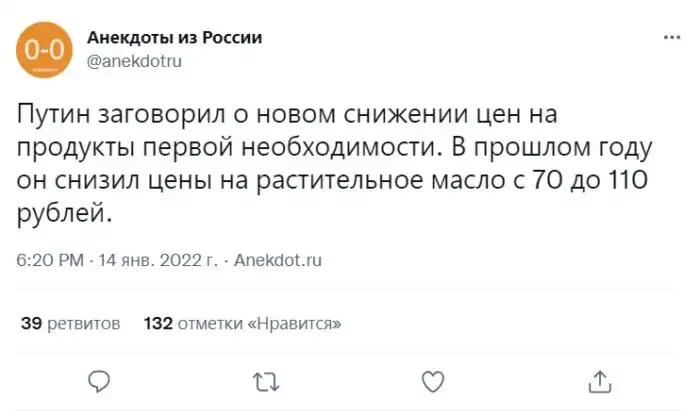Open the share icon under the tweet
The width and height of the screenshot is (700, 417).
tap(599, 380)
